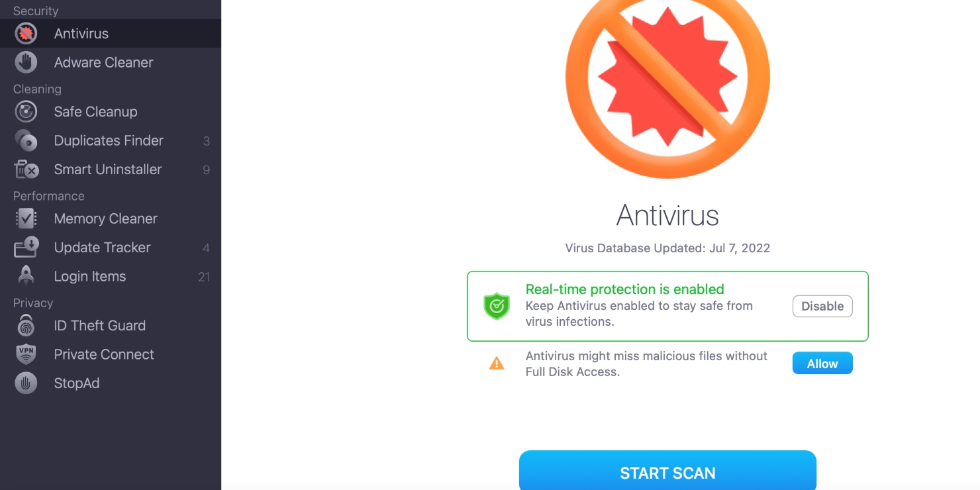Click the Adware Cleaner hand icon
The width and height of the screenshot is (980, 490).
tap(26, 62)
